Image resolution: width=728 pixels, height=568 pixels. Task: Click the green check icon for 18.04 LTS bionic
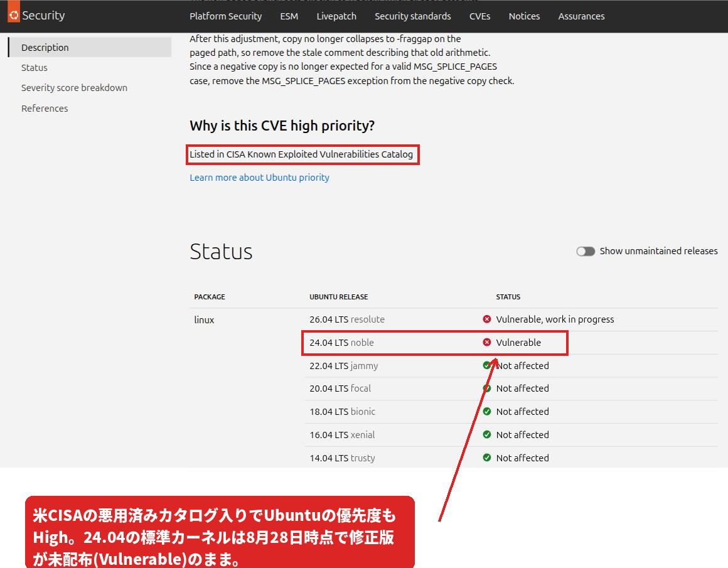(x=486, y=412)
